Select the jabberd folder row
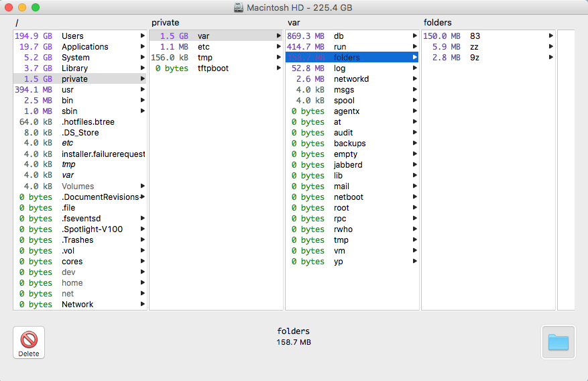588x381 pixels. pos(352,165)
